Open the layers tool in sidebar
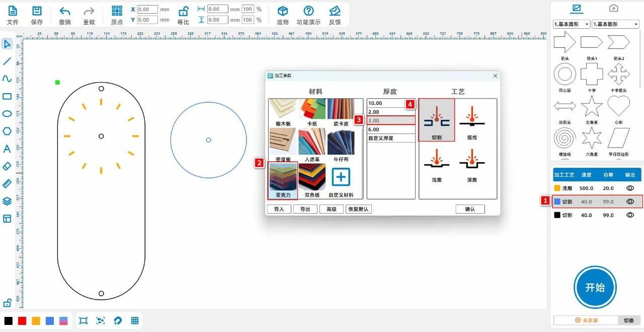Image resolution: width=644 pixels, height=332 pixels. pos(7,201)
